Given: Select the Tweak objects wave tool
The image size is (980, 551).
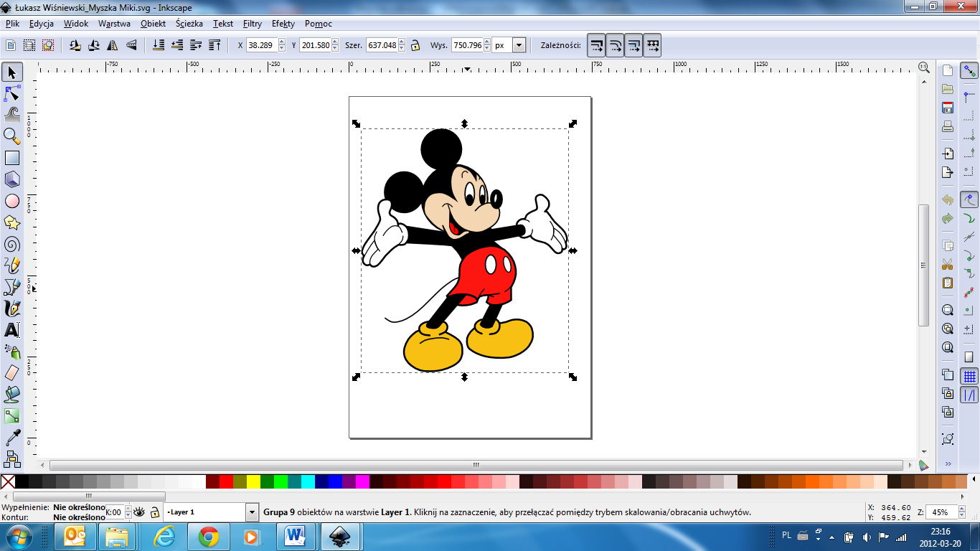Looking at the screenshot, I should coord(12,115).
